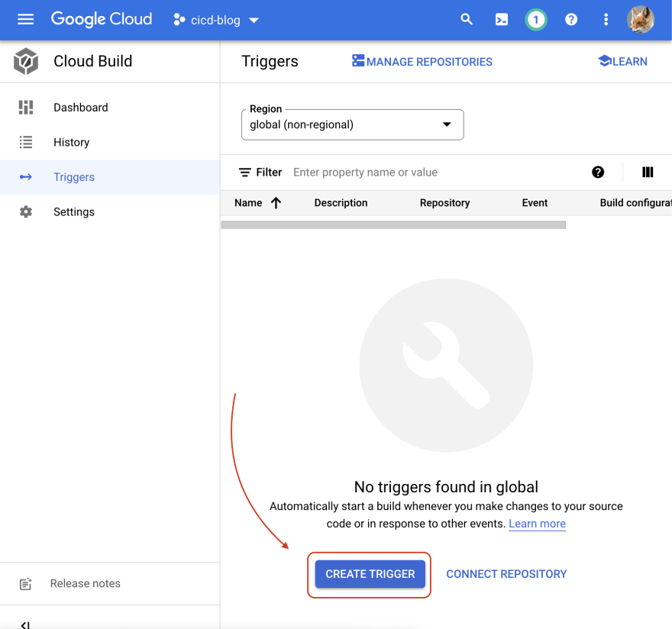Open the cicd-blog project selector

click(x=216, y=20)
